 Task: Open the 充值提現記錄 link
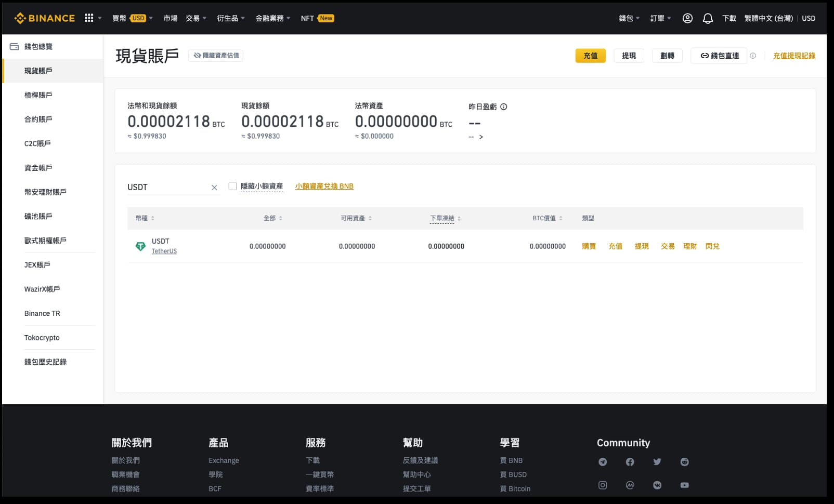794,56
